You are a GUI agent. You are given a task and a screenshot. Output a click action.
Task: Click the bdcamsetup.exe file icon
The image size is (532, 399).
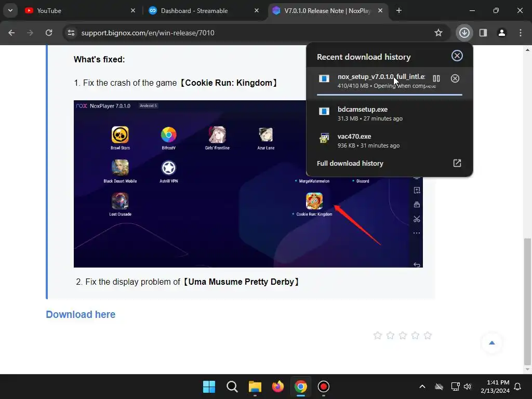point(324,111)
